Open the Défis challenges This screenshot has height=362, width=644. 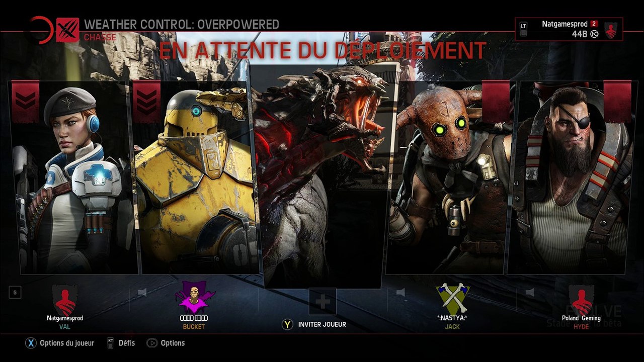tap(127, 343)
